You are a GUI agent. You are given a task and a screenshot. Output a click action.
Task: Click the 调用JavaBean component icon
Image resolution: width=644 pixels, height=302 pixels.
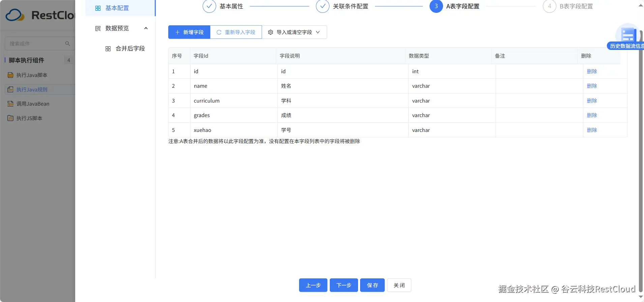10,104
